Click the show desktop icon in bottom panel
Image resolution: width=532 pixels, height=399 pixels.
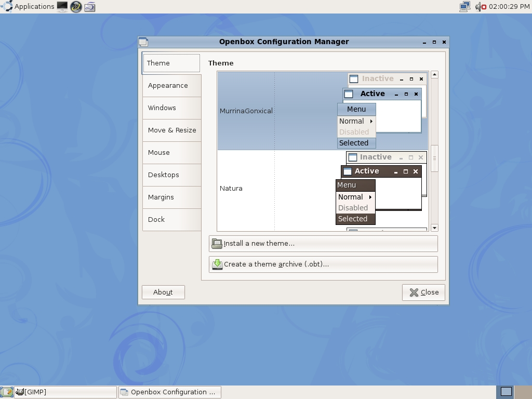pyautogui.click(x=7, y=392)
